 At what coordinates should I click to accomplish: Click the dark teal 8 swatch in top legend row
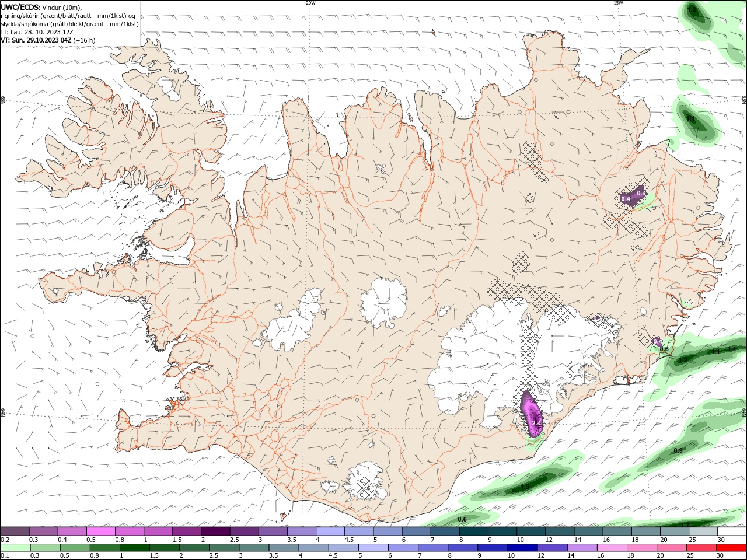click(473, 531)
